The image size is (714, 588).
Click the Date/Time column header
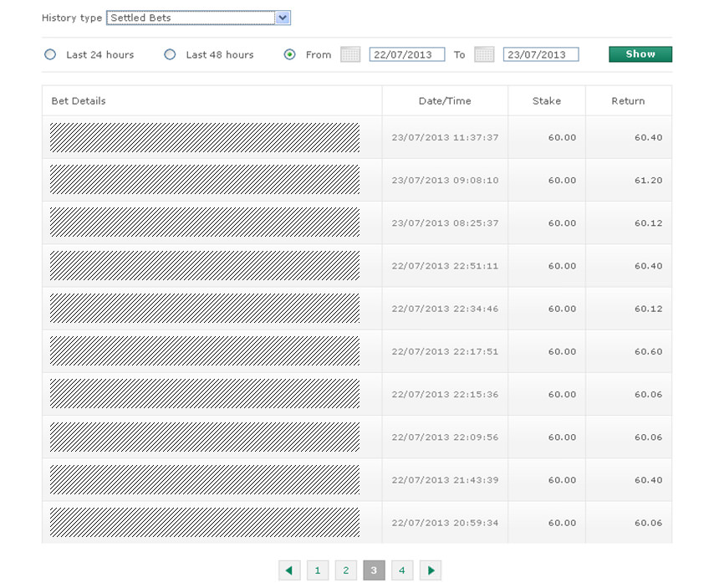(445, 101)
